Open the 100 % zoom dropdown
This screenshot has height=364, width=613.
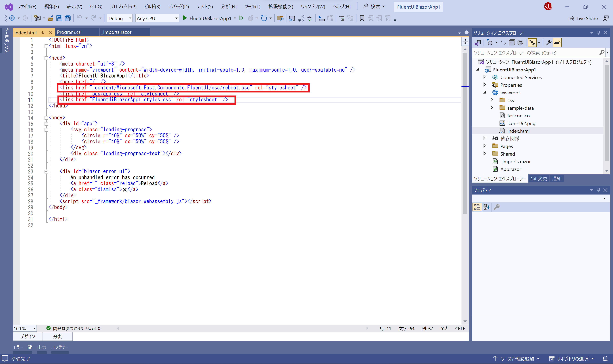25,328
